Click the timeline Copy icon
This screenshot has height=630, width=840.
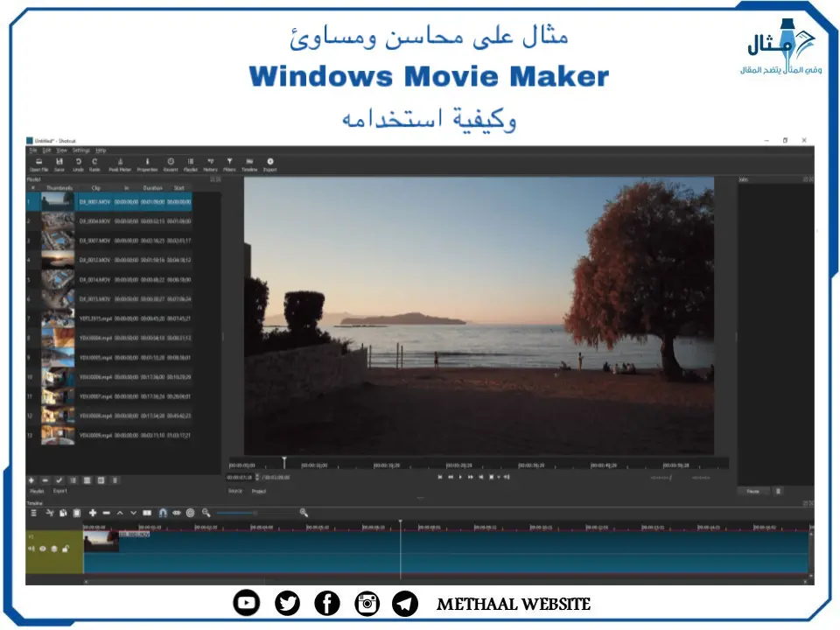(63, 514)
